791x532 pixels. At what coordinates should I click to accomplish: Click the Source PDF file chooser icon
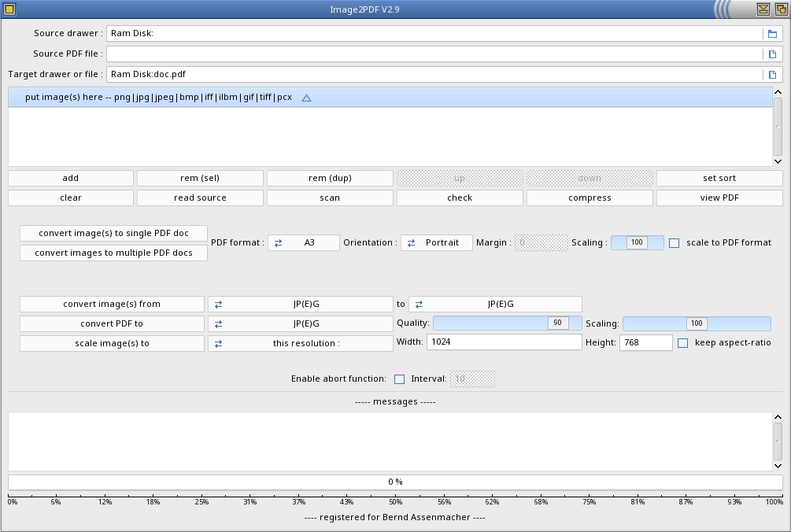pos(772,54)
